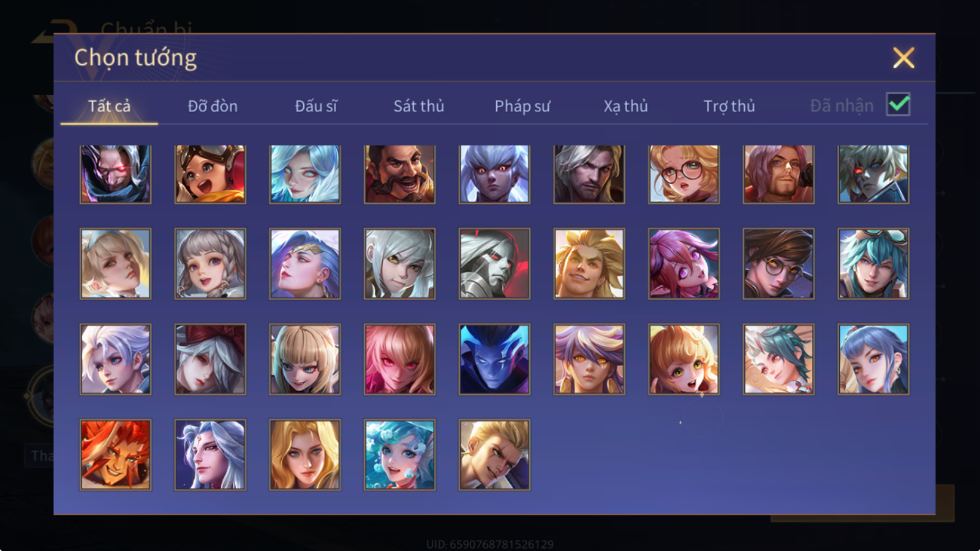Open the Trợ thủ tab

pyautogui.click(x=729, y=106)
